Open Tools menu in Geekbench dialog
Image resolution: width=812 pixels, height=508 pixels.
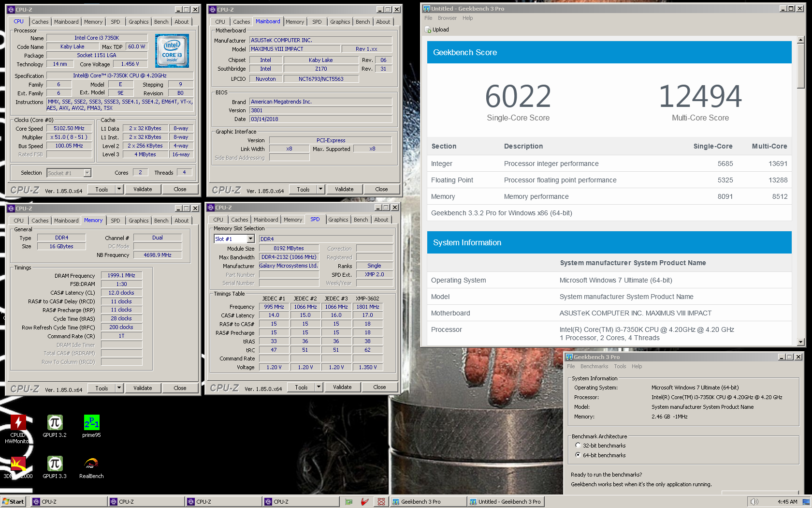coord(620,366)
